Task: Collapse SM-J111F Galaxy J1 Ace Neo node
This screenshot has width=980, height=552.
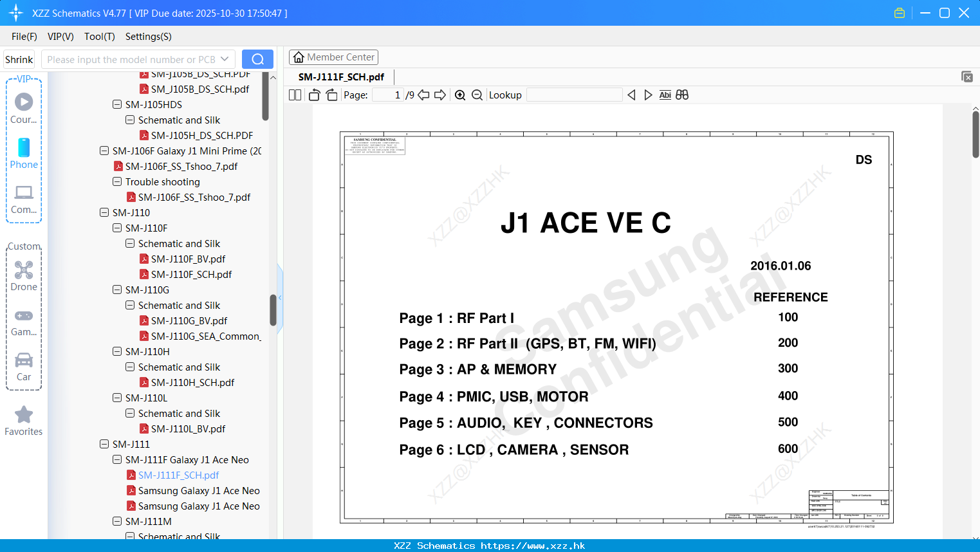Action: 117,459
